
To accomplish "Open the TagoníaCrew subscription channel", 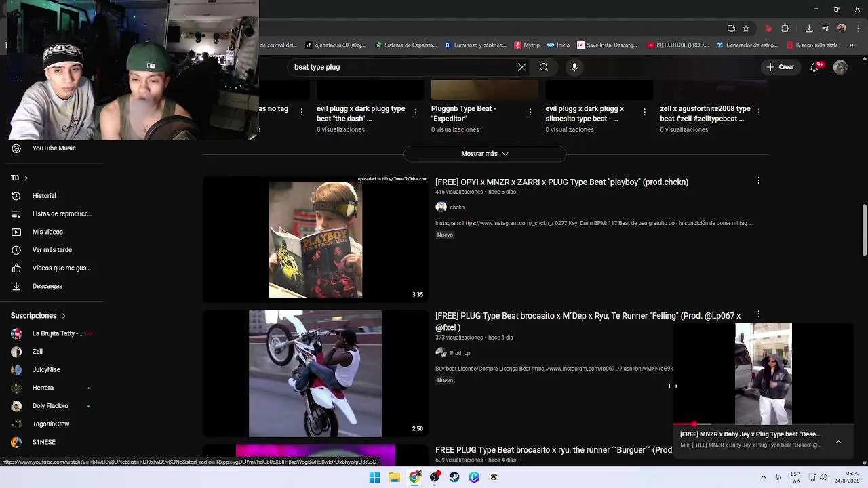I will (x=51, y=424).
